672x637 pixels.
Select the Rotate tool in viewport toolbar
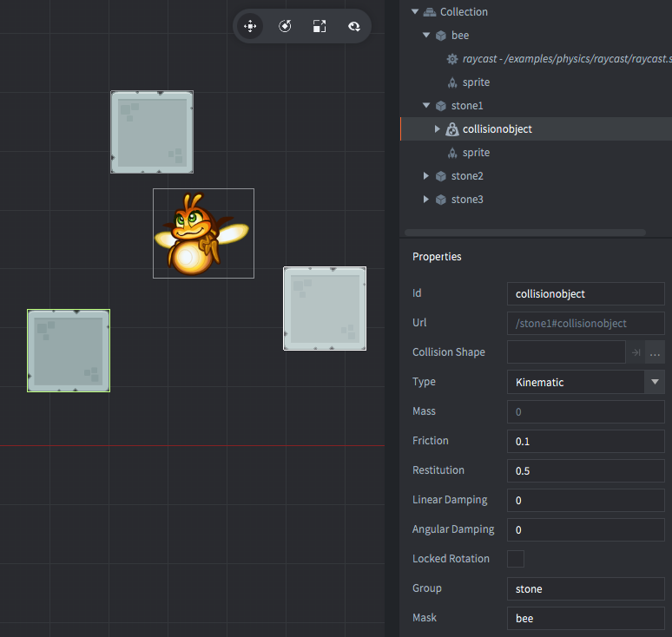(x=285, y=27)
